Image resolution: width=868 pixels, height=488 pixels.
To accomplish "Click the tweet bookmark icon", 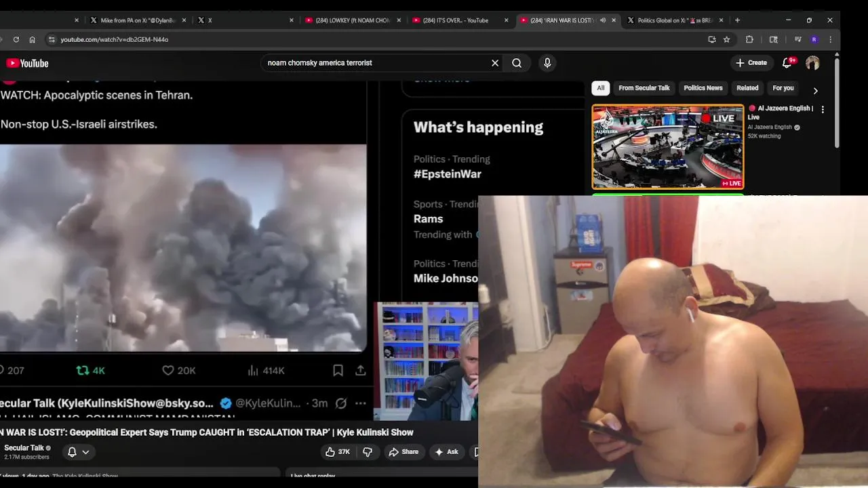I will coord(338,370).
